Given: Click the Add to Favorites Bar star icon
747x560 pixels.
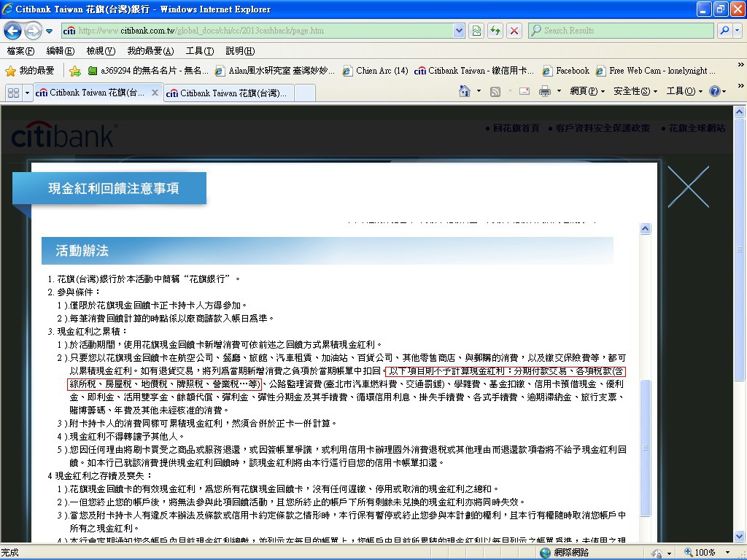Looking at the screenshot, I should click(x=75, y=71).
